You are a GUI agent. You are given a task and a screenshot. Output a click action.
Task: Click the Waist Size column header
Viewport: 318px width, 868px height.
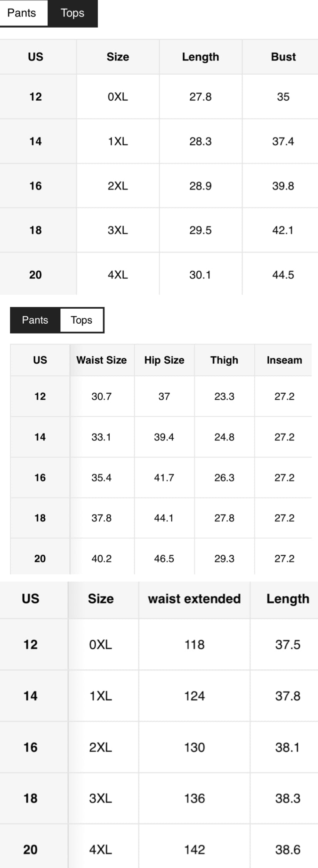coord(102,360)
